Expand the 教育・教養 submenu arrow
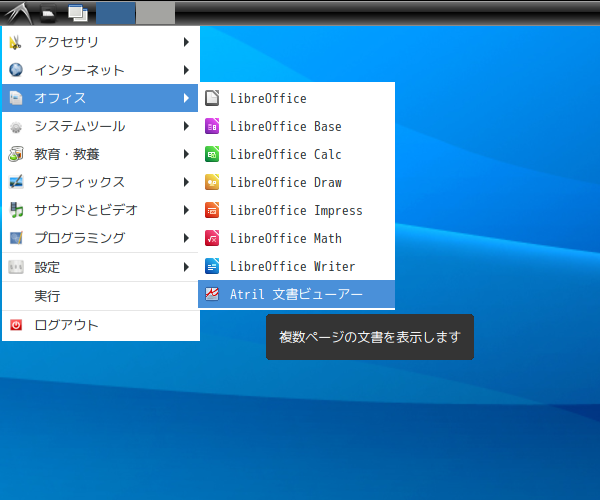 (x=186, y=154)
